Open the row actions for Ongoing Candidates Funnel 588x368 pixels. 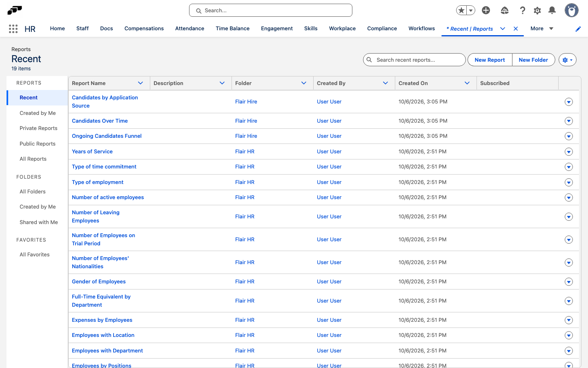(x=569, y=136)
